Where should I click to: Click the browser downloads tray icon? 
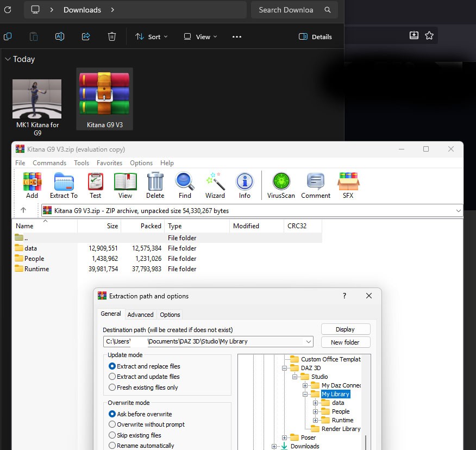[414, 35]
